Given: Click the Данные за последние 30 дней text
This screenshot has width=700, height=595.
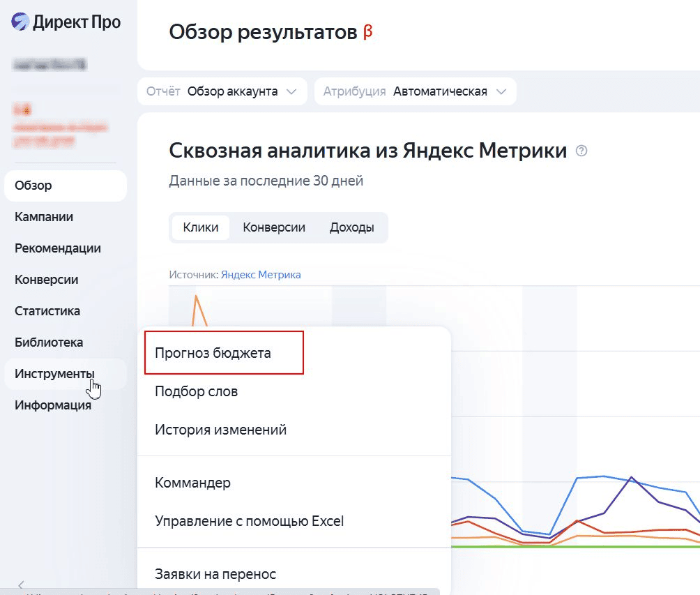Looking at the screenshot, I should pos(266,181).
